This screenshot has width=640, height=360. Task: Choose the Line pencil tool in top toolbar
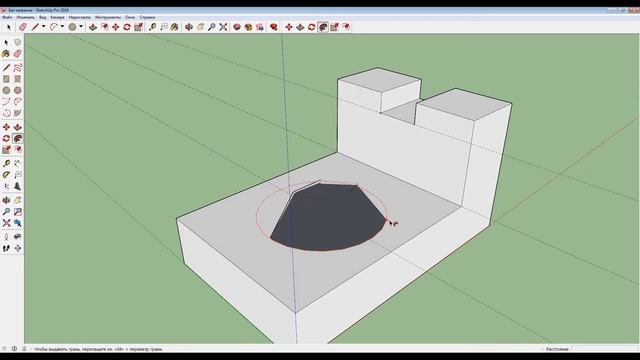coord(35,27)
